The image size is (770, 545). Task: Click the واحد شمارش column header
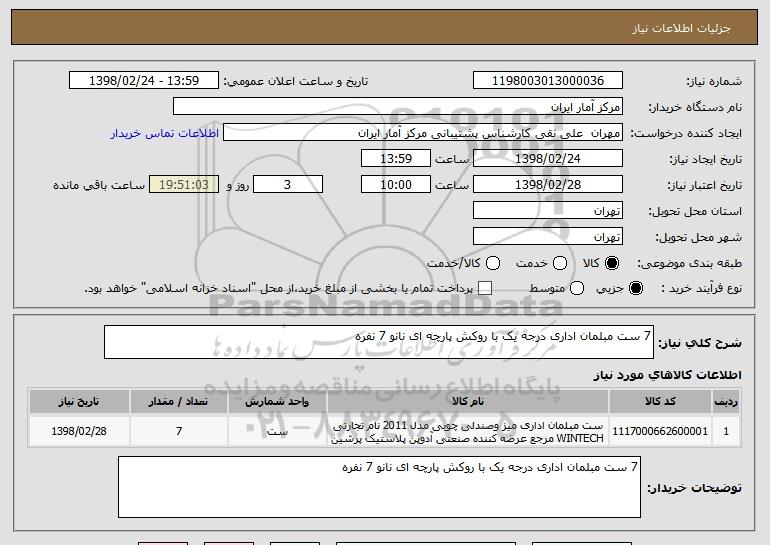pyautogui.click(x=277, y=402)
